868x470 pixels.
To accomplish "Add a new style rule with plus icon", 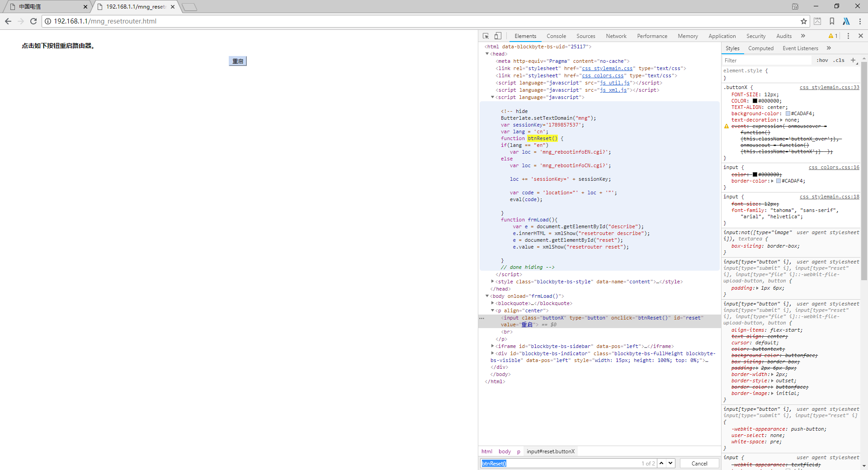I will (853, 60).
